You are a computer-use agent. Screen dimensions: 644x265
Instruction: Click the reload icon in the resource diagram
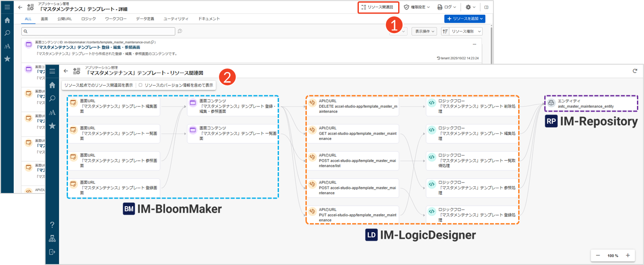click(635, 71)
